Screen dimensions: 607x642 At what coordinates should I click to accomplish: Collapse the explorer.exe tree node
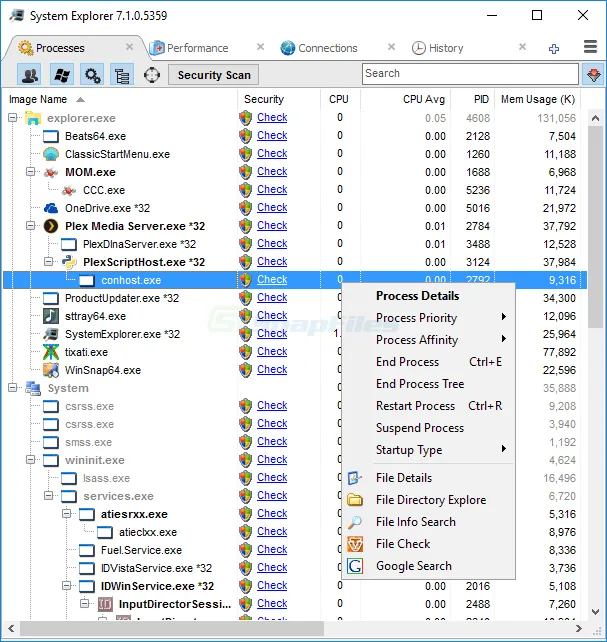click(13, 118)
